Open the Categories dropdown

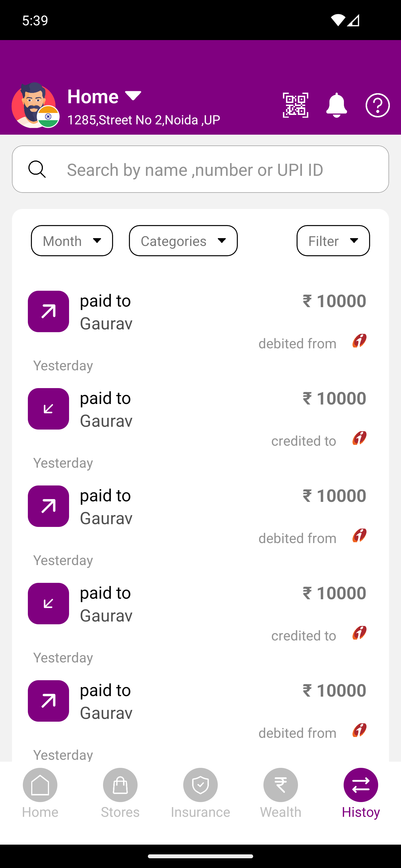point(183,241)
